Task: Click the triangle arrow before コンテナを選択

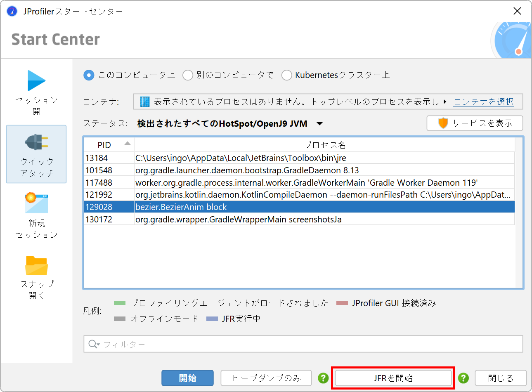Action: [x=445, y=102]
